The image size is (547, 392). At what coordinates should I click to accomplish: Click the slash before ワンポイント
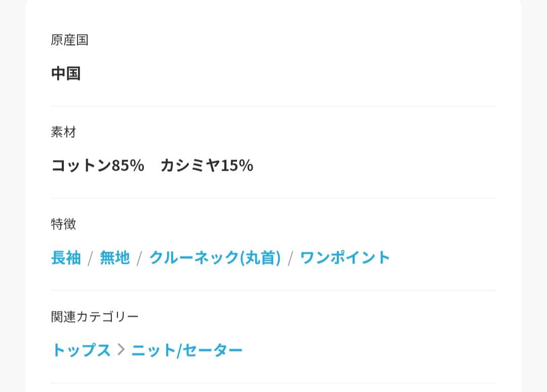290,258
